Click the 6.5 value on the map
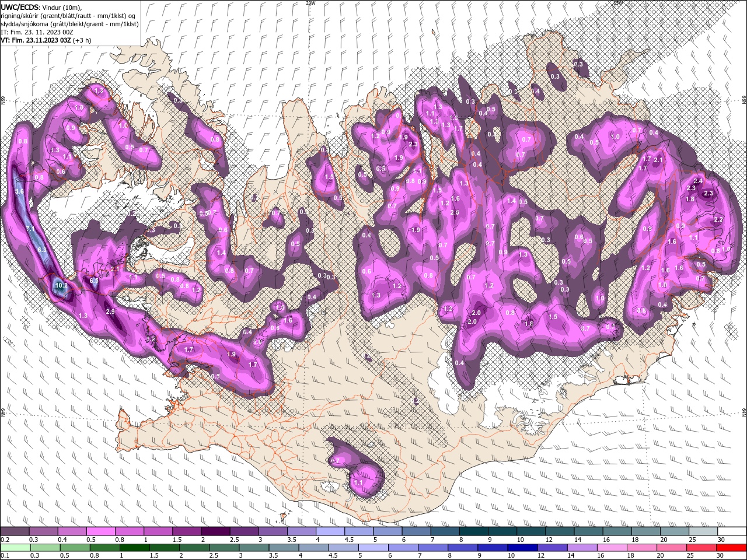Screen dimensions: 747x560 [94, 281]
